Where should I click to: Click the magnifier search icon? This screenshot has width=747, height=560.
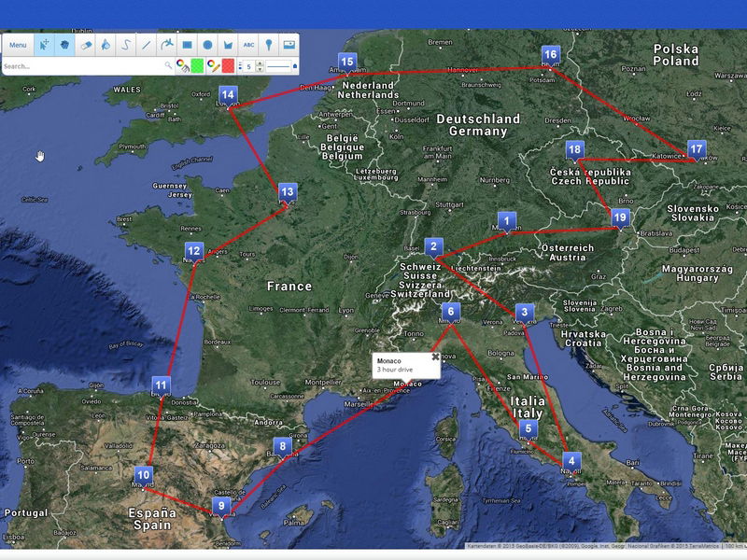pyautogui.click(x=168, y=65)
